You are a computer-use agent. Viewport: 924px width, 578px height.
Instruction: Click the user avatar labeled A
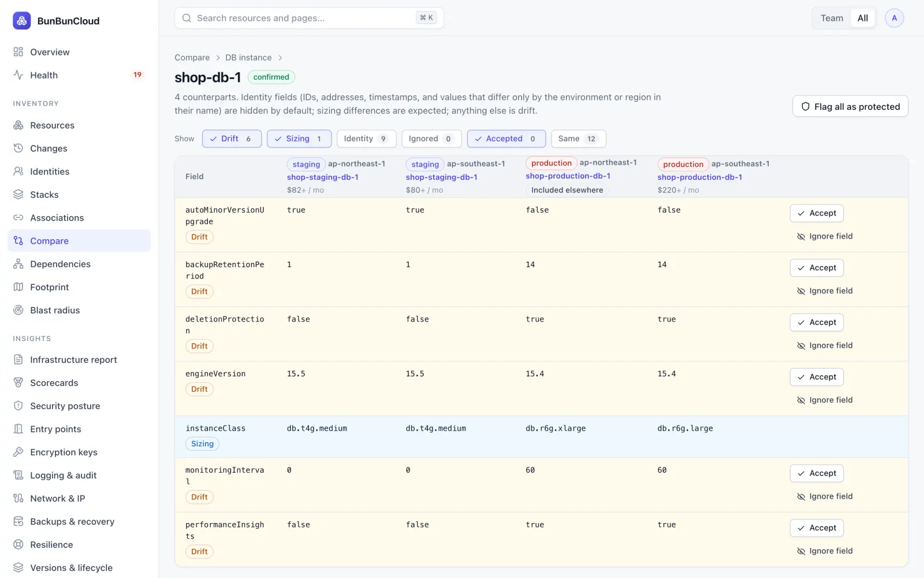(894, 18)
